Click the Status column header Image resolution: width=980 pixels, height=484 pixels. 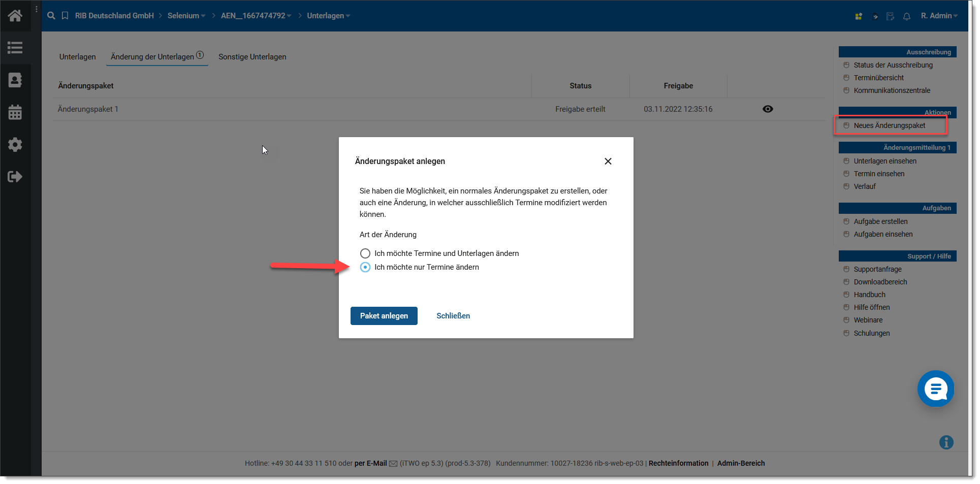pos(580,86)
